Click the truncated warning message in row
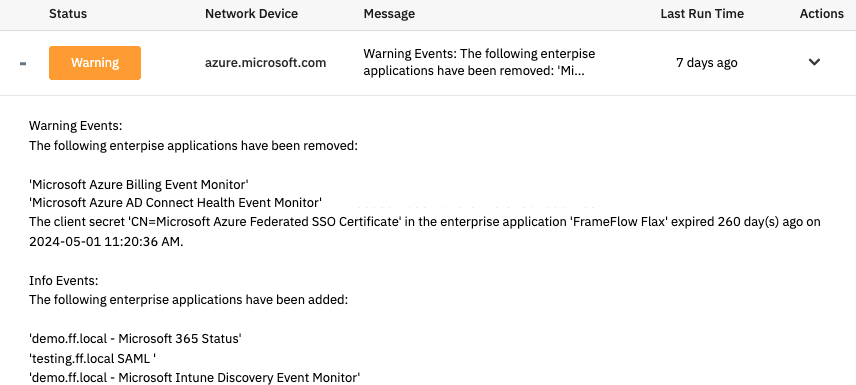856x385 pixels. coord(479,62)
